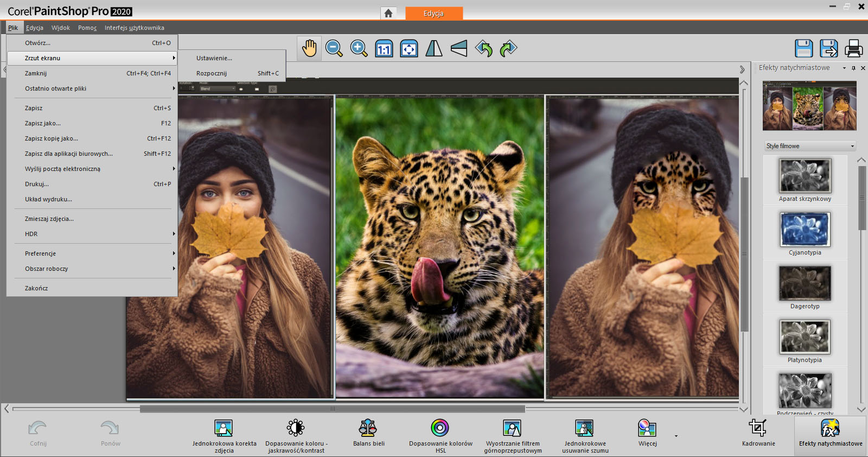Choose Otwórz... from Plik menu
The width and height of the screenshot is (868, 457).
point(93,43)
